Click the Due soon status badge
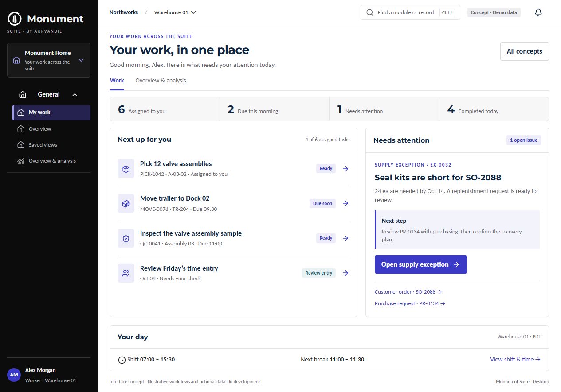Image resolution: width=561 pixels, height=392 pixels. tap(322, 203)
